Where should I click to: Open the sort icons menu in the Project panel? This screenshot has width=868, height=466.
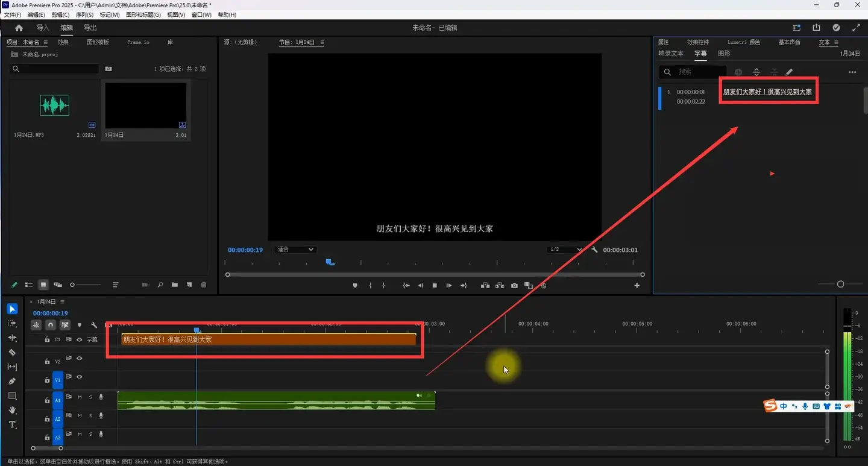[x=116, y=285]
